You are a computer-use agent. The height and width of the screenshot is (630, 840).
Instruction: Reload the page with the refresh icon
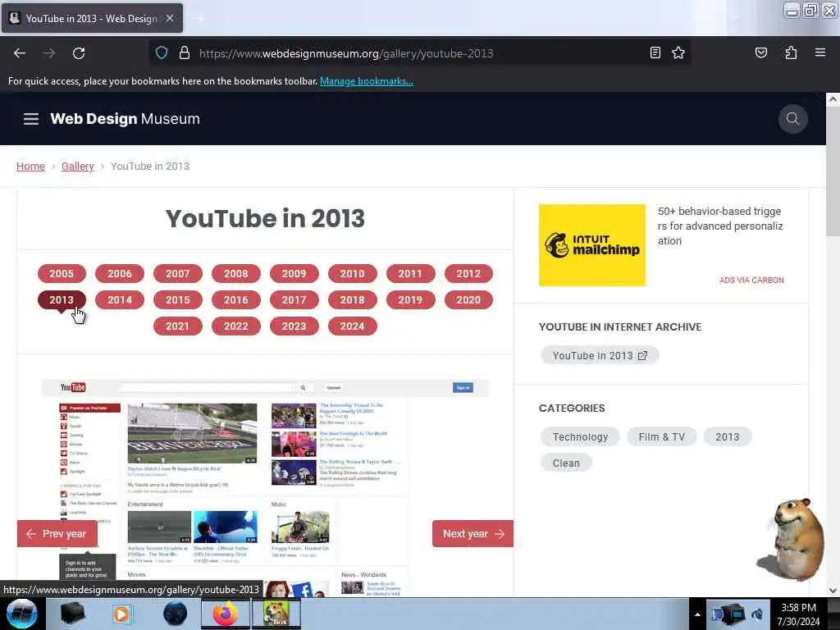(79, 53)
